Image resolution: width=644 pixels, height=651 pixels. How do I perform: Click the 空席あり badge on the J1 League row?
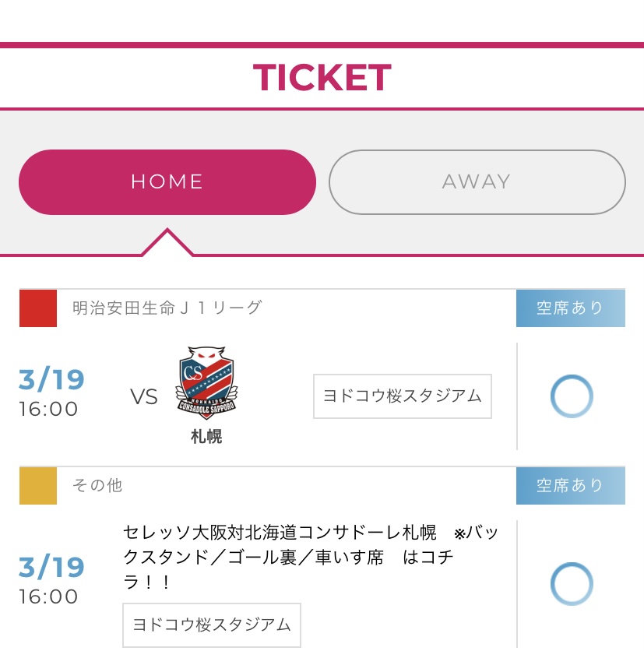coord(570,308)
